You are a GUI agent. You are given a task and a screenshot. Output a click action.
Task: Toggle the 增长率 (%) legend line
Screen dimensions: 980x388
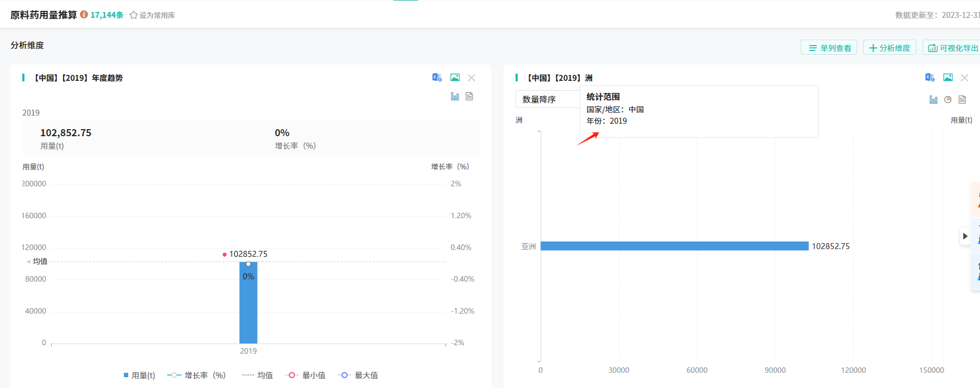pos(196,375)
